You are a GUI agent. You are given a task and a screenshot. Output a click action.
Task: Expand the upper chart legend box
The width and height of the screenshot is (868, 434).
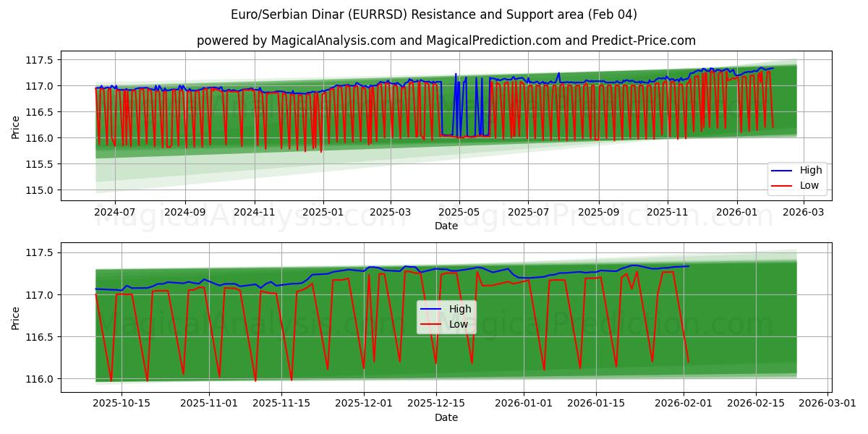796,177
